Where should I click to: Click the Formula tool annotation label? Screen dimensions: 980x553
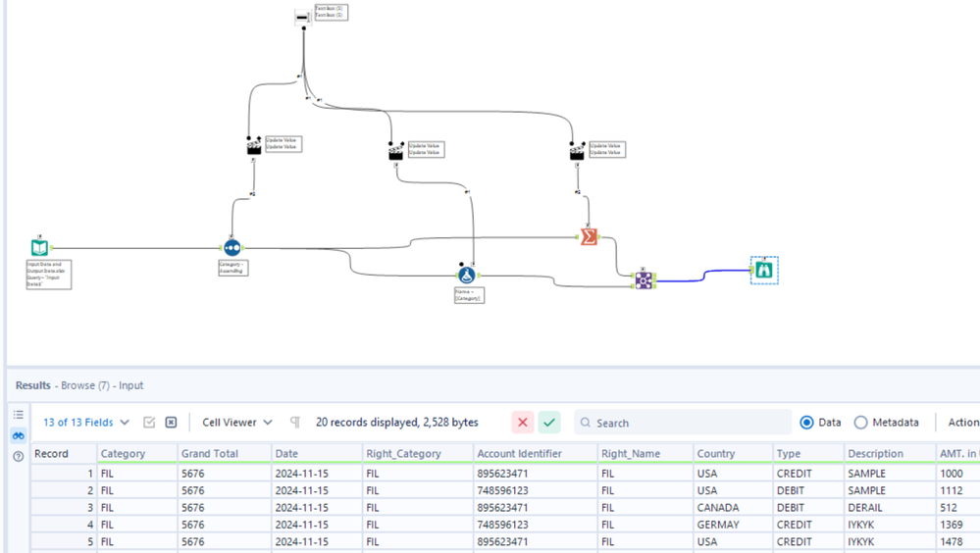469,295
